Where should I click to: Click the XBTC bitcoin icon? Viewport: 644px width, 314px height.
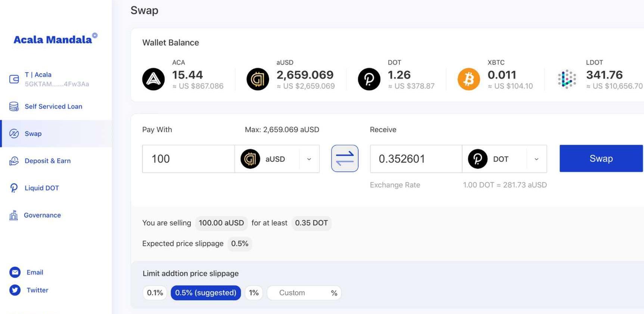469,79
